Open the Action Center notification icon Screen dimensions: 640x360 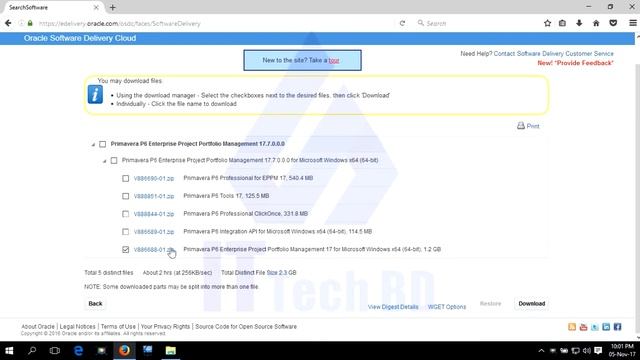click(598, 351)
